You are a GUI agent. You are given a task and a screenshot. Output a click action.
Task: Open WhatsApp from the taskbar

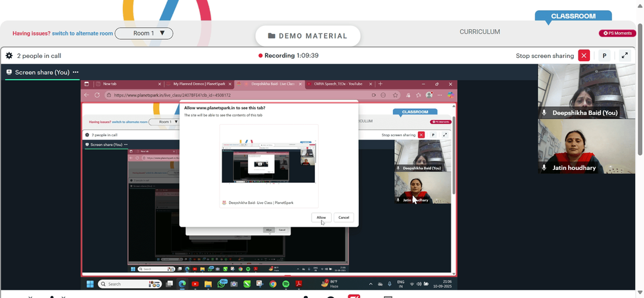click(x=222, y=284)
